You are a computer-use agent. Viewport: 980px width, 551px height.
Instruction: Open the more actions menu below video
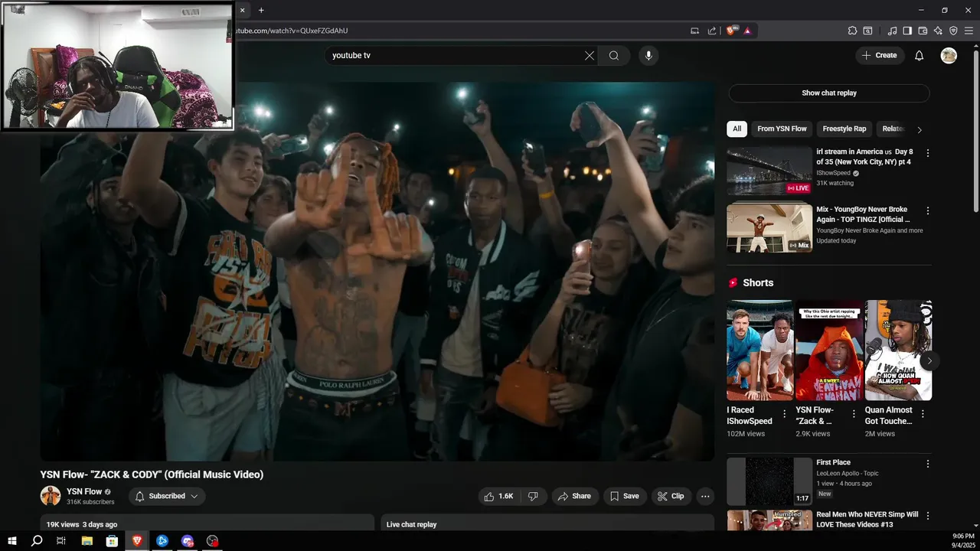[x=705, y=496]
